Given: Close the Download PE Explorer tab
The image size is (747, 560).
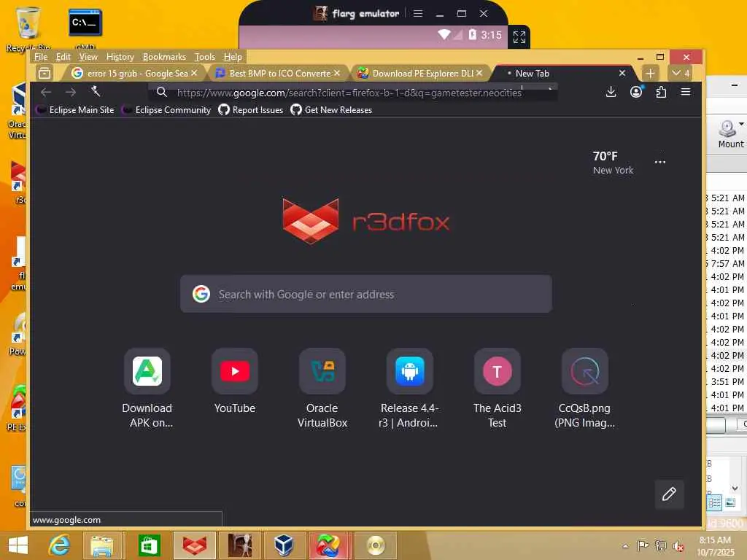Looking at the screenshot, I should [479, 73].
